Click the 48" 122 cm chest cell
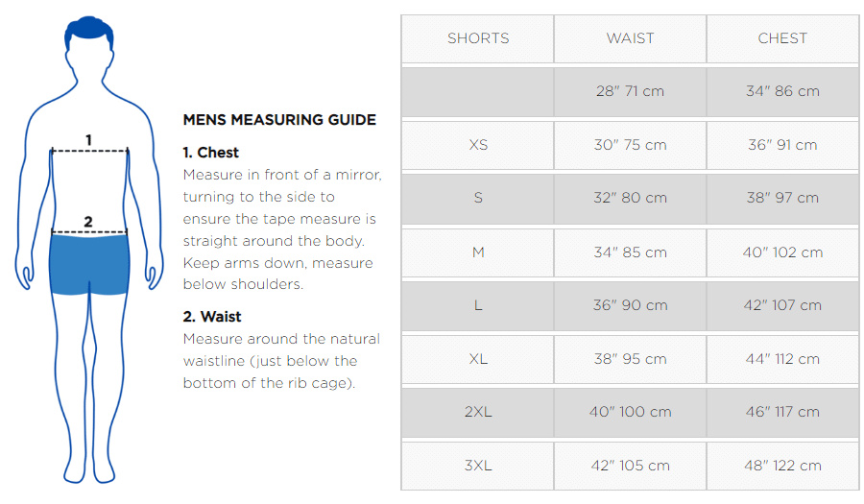This screenshot has width=864, height=504. [x=782, y=466]
